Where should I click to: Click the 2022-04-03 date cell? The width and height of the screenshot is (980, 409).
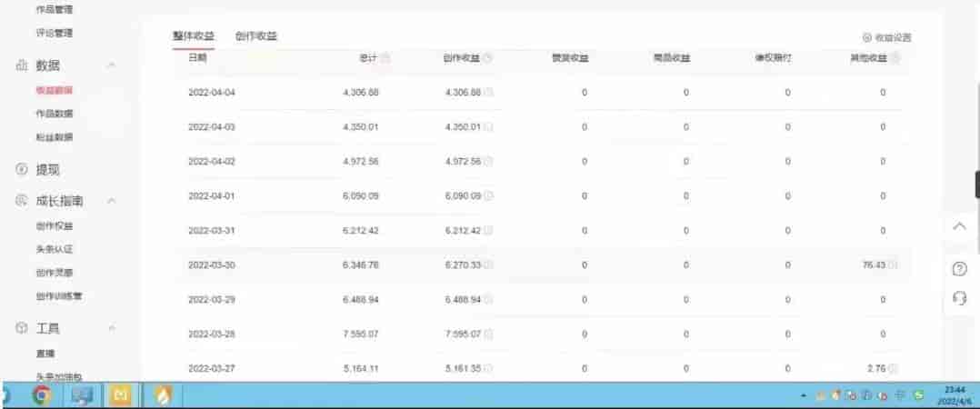coord(212,126)
